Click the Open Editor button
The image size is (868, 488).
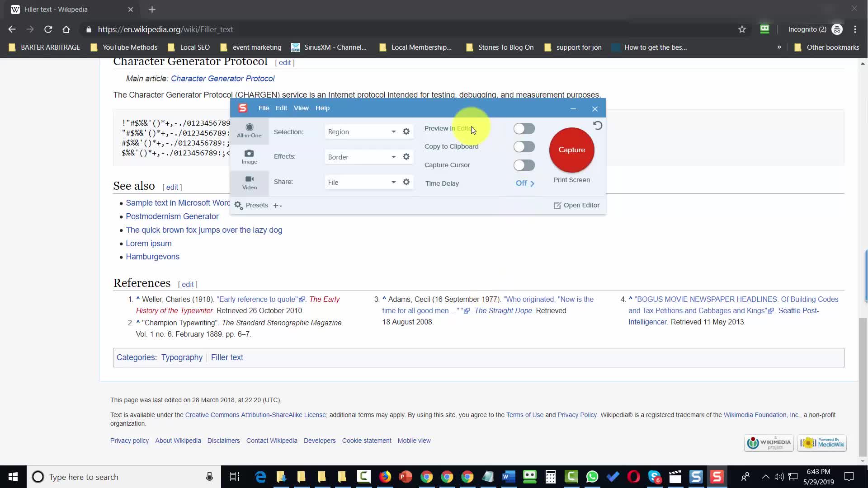(576, 205)
